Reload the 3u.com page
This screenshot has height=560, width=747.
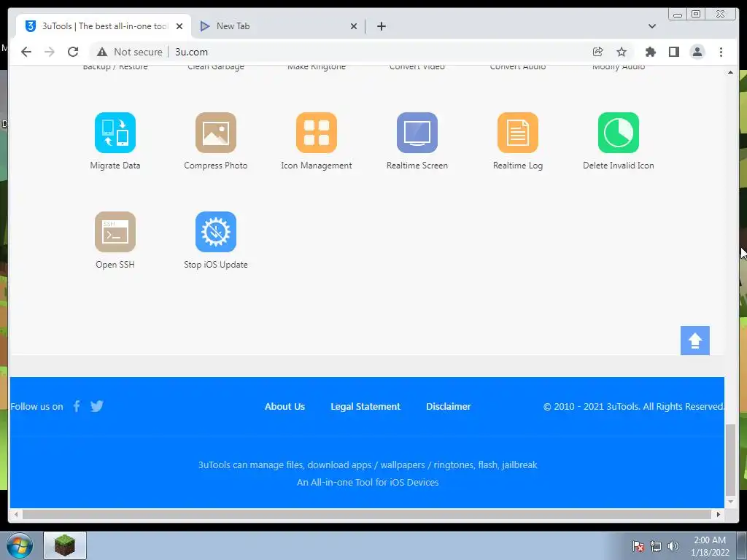[x=73, y=52]
